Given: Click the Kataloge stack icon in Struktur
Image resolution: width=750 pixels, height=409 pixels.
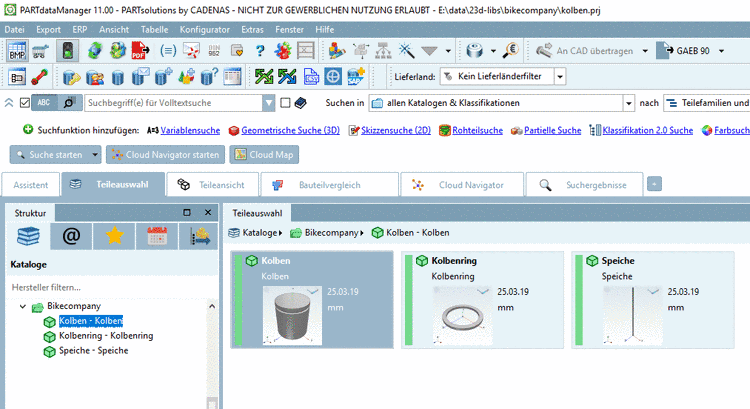Looking at the screenshot, I should pyautogui.click(x=29, y=236).
